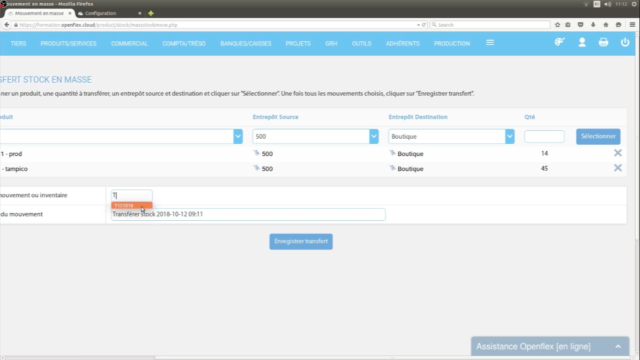Select the T121018 autocomplete suggestion
Image resolution: width=640 pixels, height=360 pixels.
pyautogui.click(x=132, y=205)
